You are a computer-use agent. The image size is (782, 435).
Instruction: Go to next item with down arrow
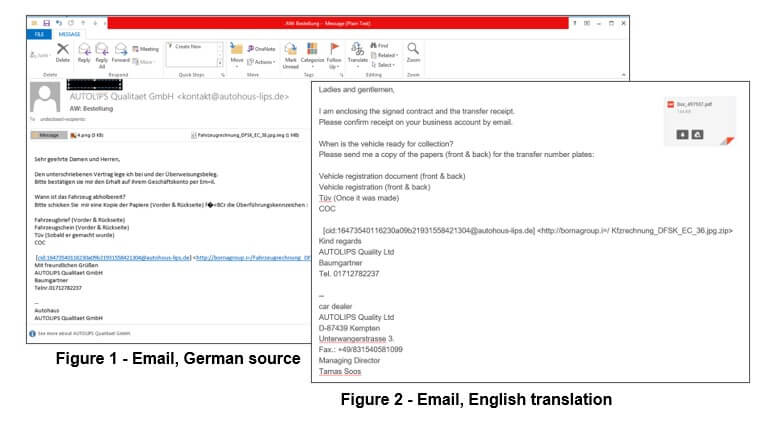[x=95, y=23]
